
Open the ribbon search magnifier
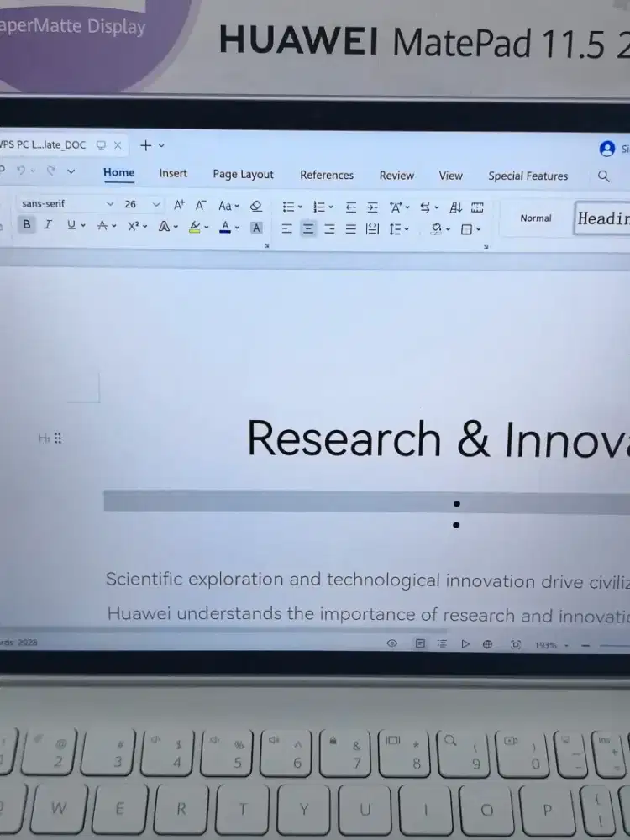pyautogui.click(x=604, y=176)
